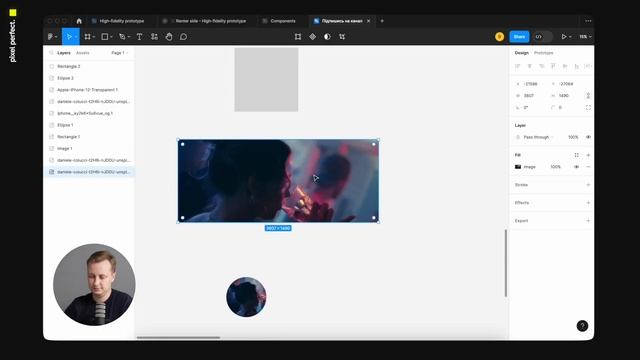
Task: Click the Present play button
Action: 564,37
